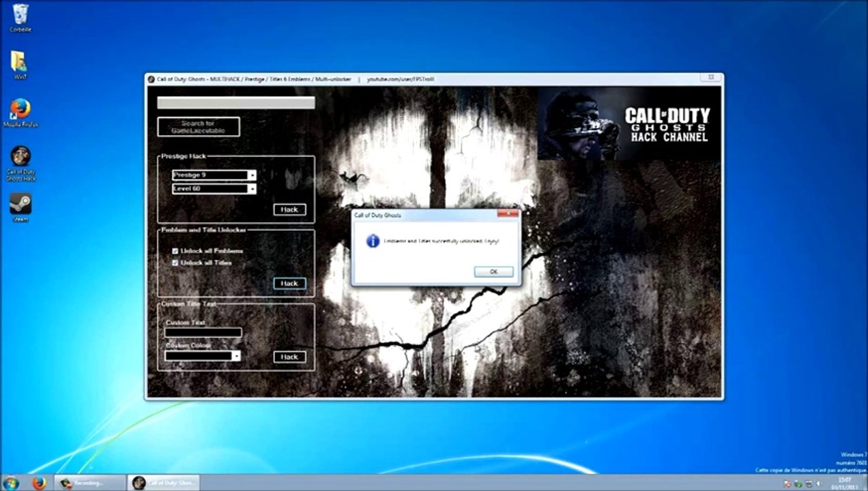Open the Action Center flag tray icon
This screenshot has height=491, width=868.
[x=787, y=483]
